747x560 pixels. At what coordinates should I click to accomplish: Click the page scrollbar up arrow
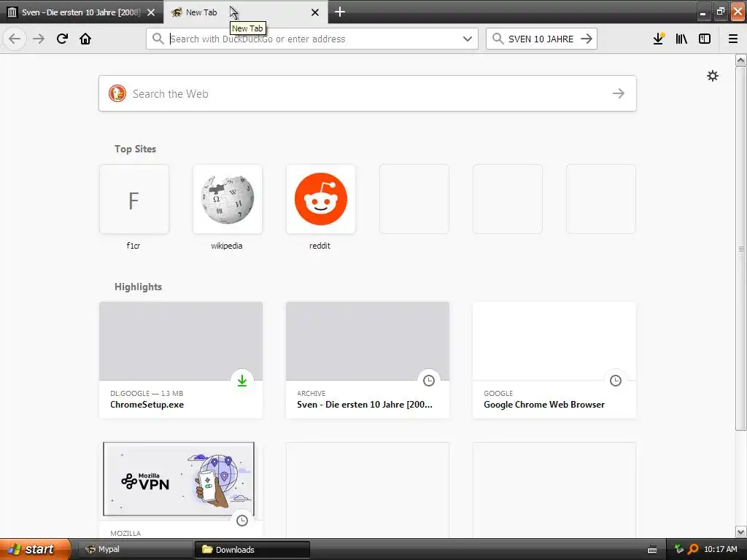point(741,60)
